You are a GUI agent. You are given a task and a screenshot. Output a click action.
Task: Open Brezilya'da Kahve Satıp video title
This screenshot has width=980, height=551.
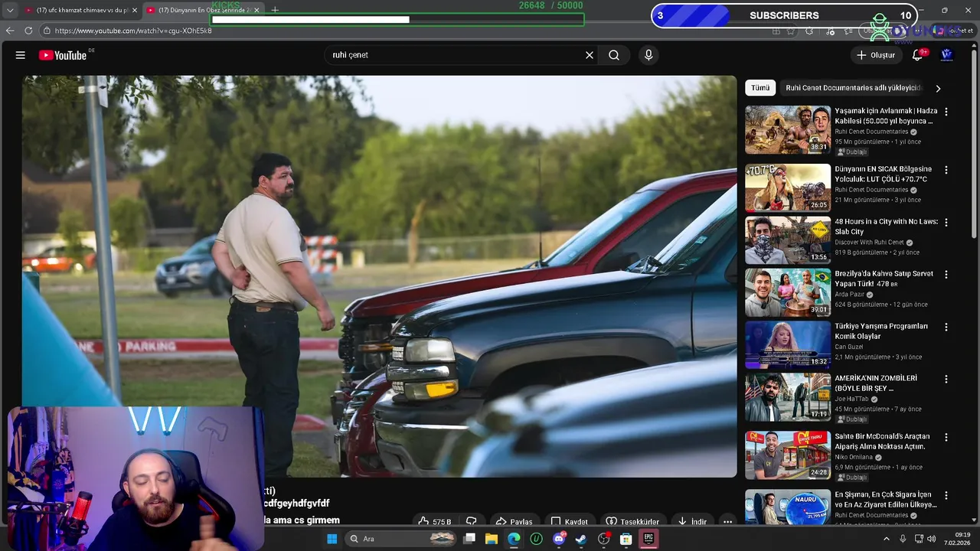(x=884, y=279)
